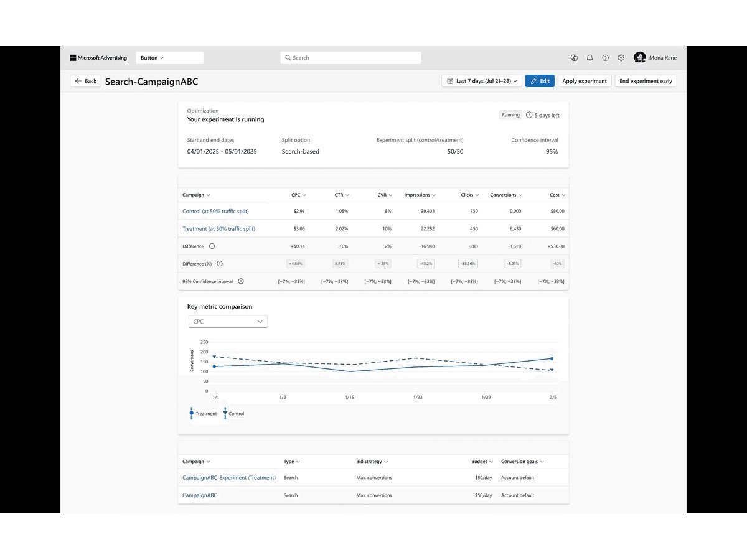Click Mona Kane profile avatar
The height and width of the screenshot is (560, 747).
pos(640,58)
